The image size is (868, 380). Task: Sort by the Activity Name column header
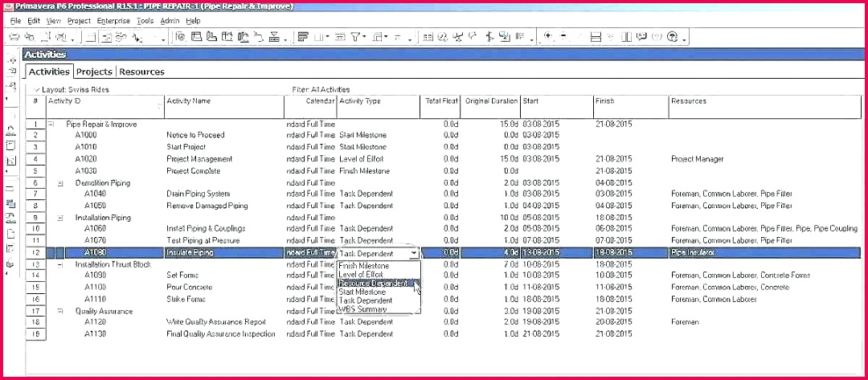coord(225,106)
